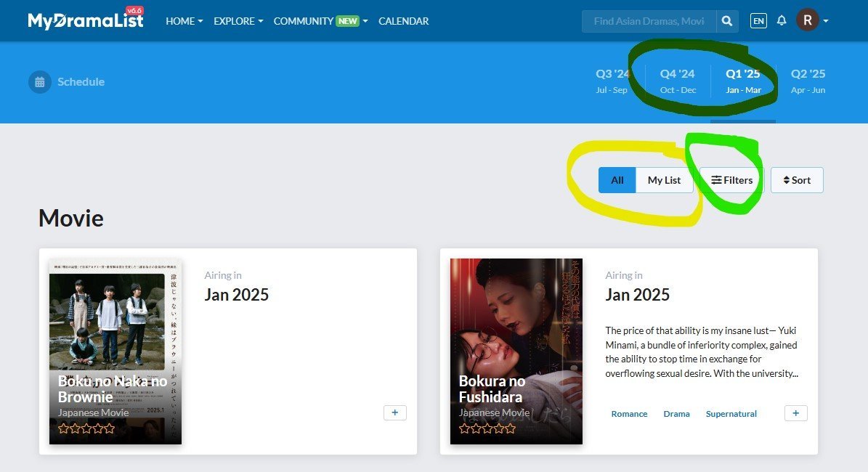Switch to Q4 '24 Oct - Dec tab
The image size is (868, 472).
[x=677, y=81]
